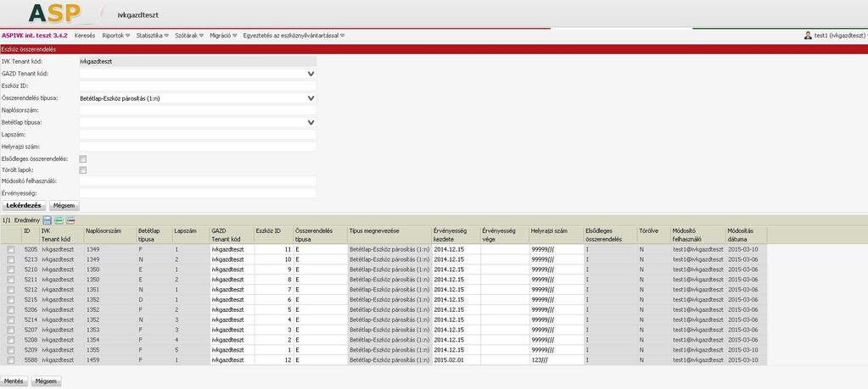Open Egyeztetés az eszköznyilvántartással menu
The width and height of the screenshot is (868, 389).
[x=294, y=36]
